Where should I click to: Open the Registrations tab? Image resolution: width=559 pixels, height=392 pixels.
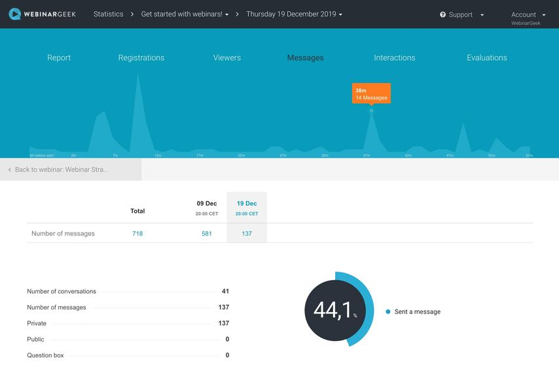[x=141, y=57]
